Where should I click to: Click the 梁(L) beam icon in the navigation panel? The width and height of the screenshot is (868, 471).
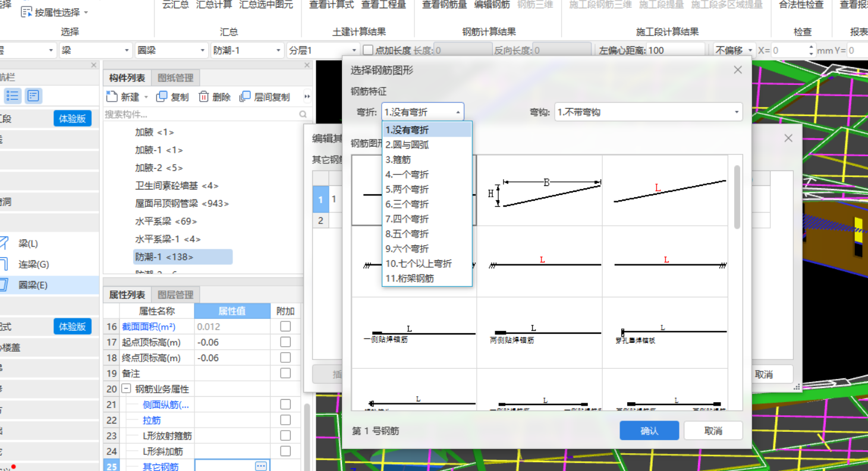[x=4, y=244]
